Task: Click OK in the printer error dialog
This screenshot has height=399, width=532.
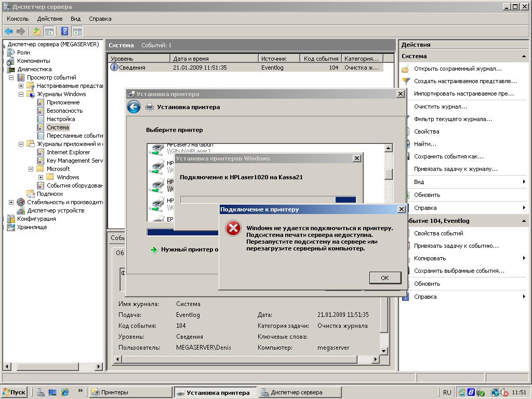Action: (385, 278)
